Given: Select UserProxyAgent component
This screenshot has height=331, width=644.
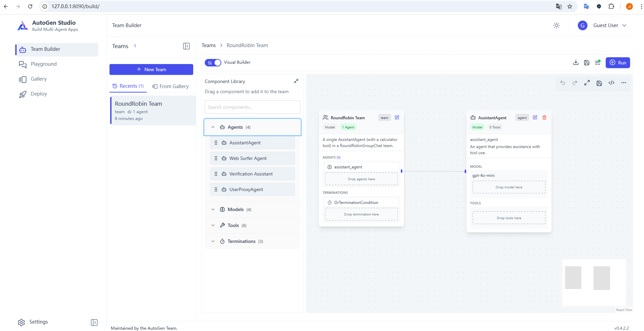Looking at the screenshot, I should point(253,189).
